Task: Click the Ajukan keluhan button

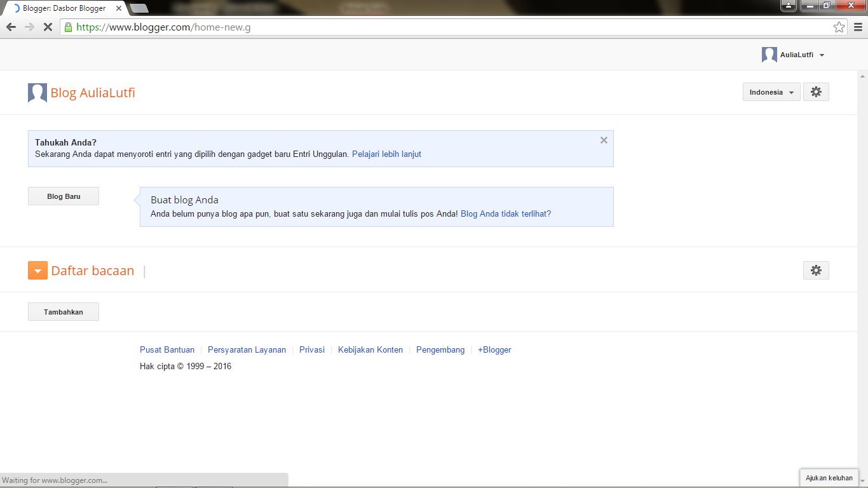Action: [829, 478]
